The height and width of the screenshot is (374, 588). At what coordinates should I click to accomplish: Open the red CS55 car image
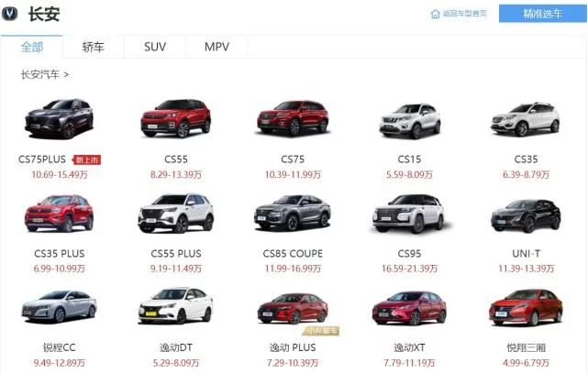[x=176, y=118]
